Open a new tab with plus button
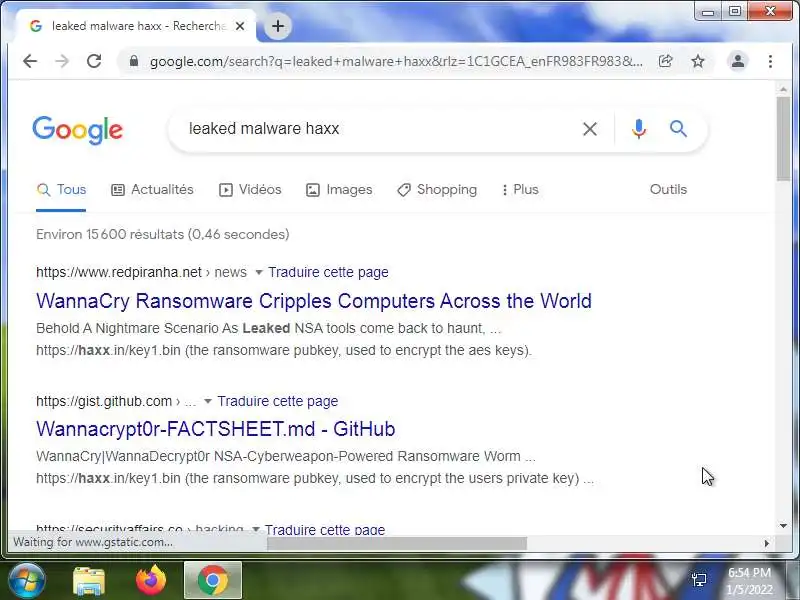The image size is (800, 600). click(278, 26)
